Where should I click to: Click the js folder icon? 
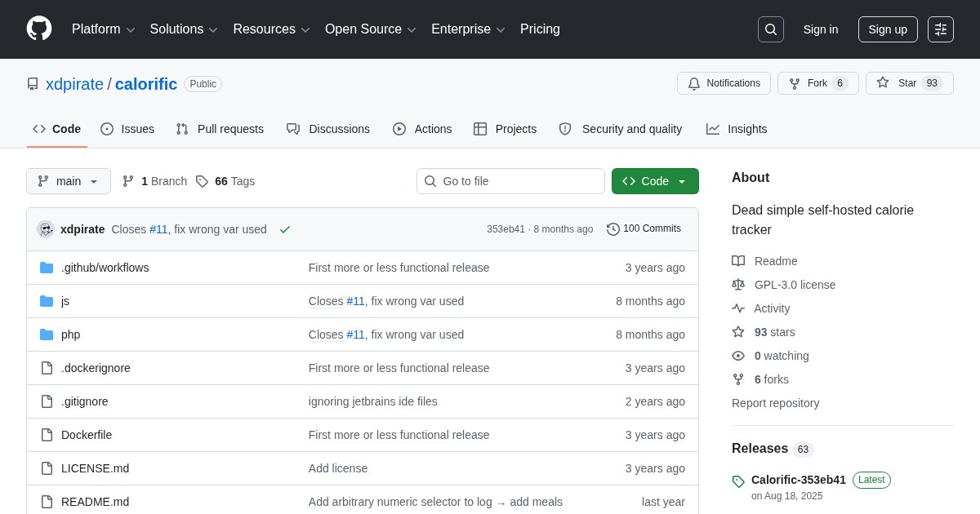(47, 301)
